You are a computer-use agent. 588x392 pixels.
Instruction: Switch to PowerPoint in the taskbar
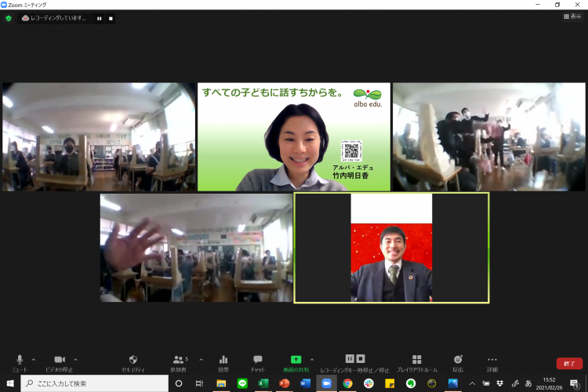point(285,383)
